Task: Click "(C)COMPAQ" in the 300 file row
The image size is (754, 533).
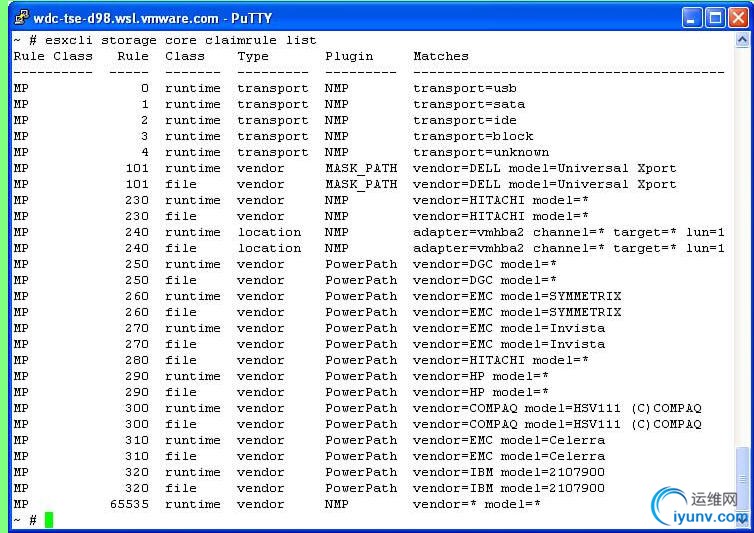Action: coord(666,424)
